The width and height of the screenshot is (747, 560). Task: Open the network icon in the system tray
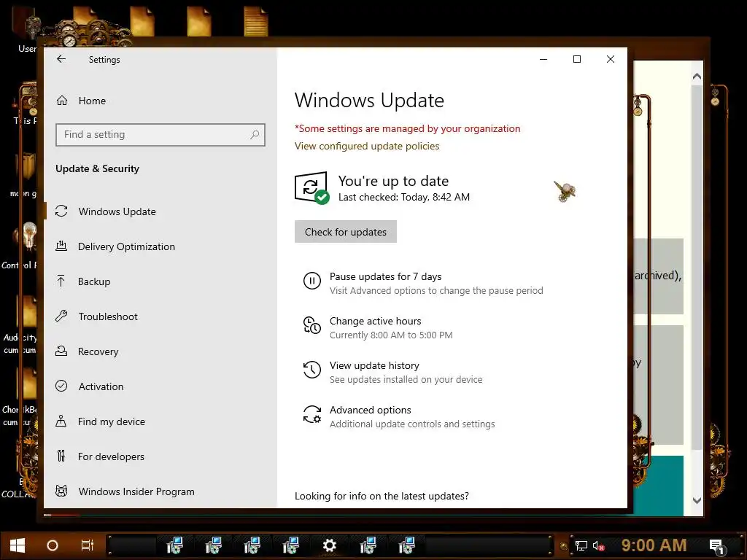click(x=581, y=545)
